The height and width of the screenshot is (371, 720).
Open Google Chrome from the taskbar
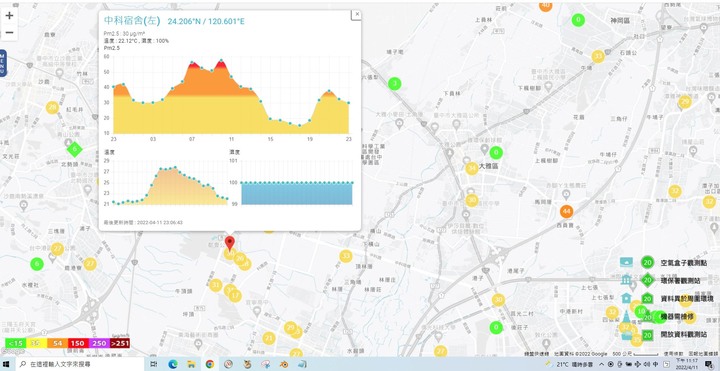click(210, 364)
